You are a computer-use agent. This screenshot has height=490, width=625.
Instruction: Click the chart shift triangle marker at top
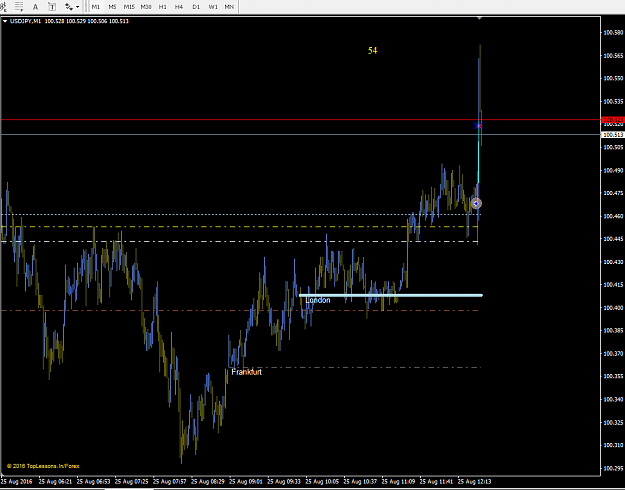coord(480,18)
